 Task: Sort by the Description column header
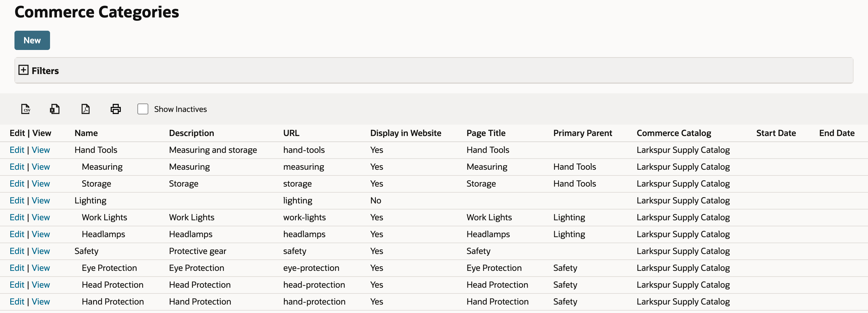tap(191, 133)
